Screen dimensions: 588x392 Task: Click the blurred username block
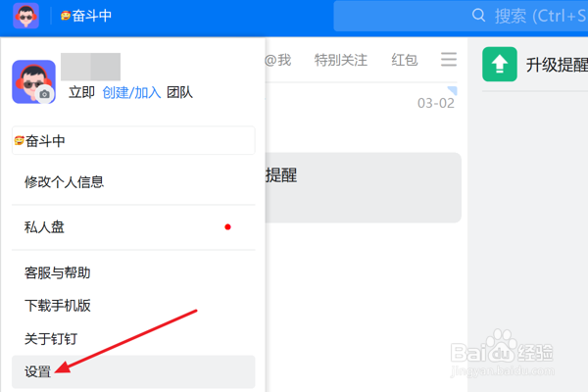[x=91, y=67]
